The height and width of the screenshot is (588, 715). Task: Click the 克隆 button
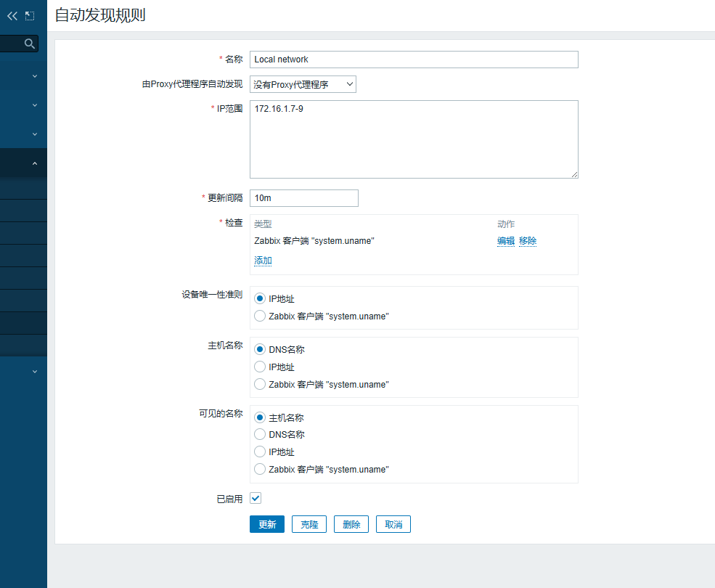(309, 525)
